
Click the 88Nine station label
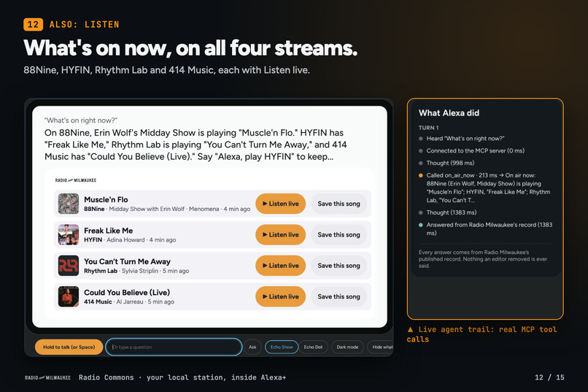click(x=94, y=209)
